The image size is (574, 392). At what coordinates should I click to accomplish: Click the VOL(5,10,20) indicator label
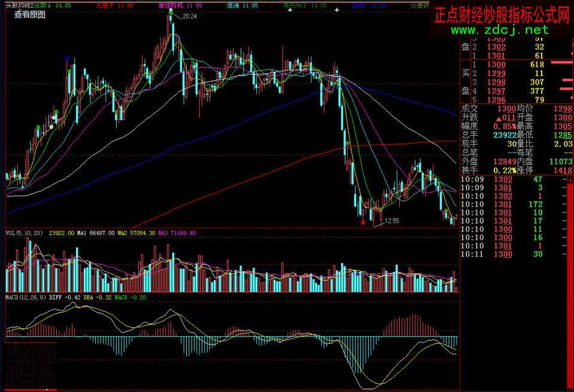(25, 233)
